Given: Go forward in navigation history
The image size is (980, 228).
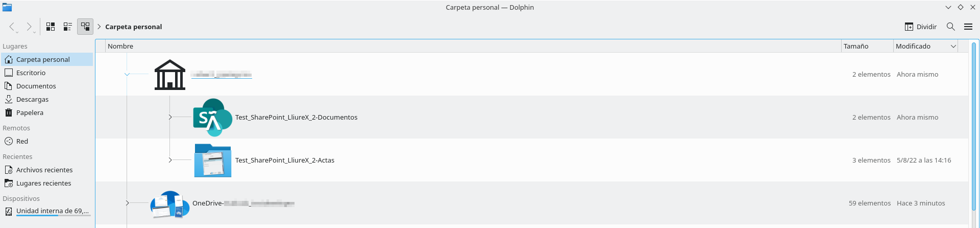Looking at the screenshot, I should coord(29,27).
